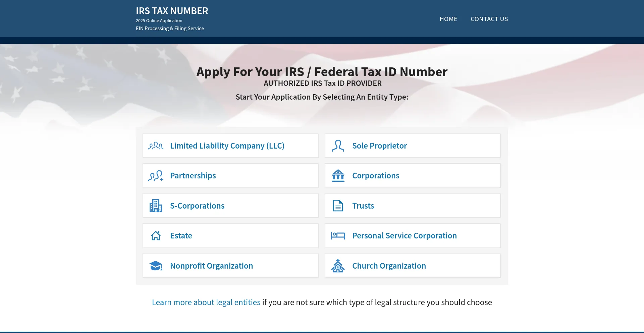Viewport: 644px width, 333px height.
Task: Click the S-Corporations office building icon
Action: (156, 206)
